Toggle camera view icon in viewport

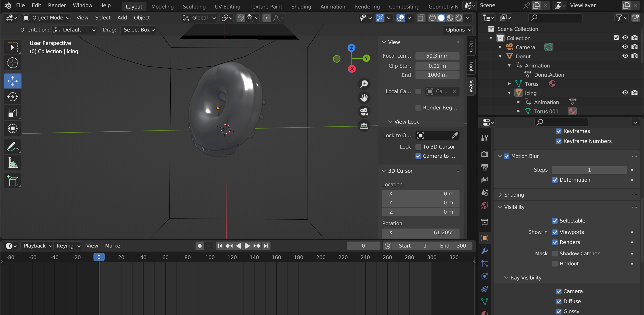[364, 112]
